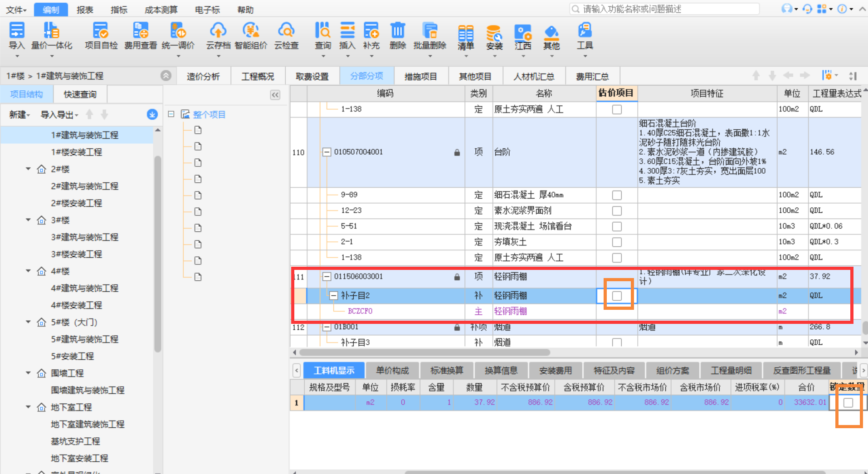Toggle 估价项目 checkbox for 补子目3 烟道
This screenshot has height=474, width=868.
coord(617,342)
